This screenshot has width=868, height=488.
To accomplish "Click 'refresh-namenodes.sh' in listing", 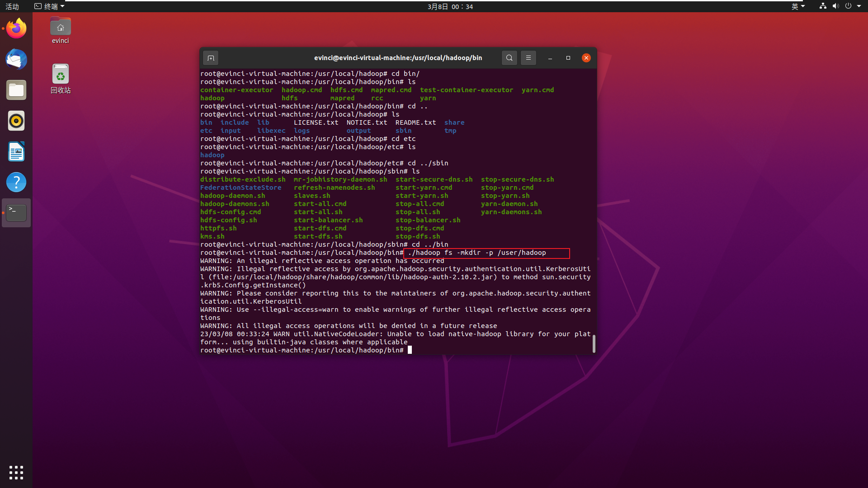I will [335, 188].
